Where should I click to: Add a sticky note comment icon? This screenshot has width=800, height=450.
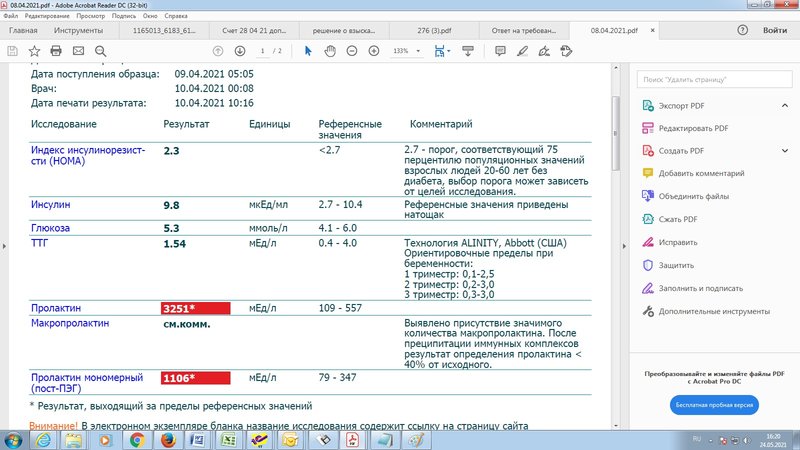(x=500, y=51)
